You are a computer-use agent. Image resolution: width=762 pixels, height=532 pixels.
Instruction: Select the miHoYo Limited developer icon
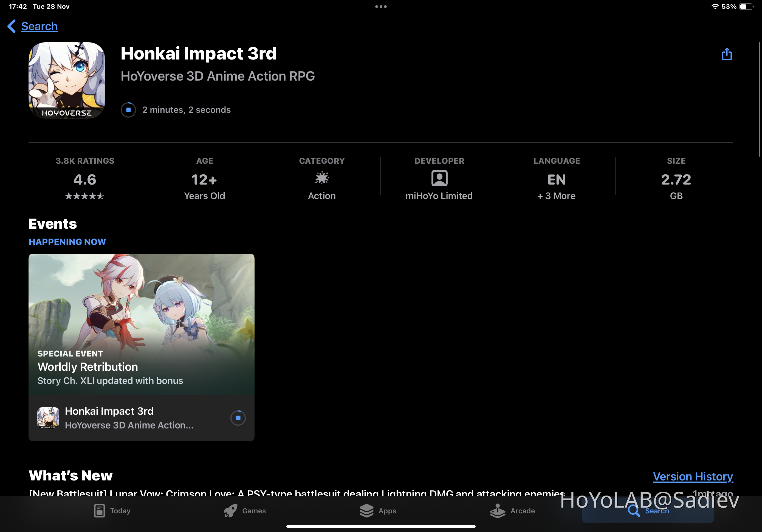pyautogui.click(x=439, y=178)
